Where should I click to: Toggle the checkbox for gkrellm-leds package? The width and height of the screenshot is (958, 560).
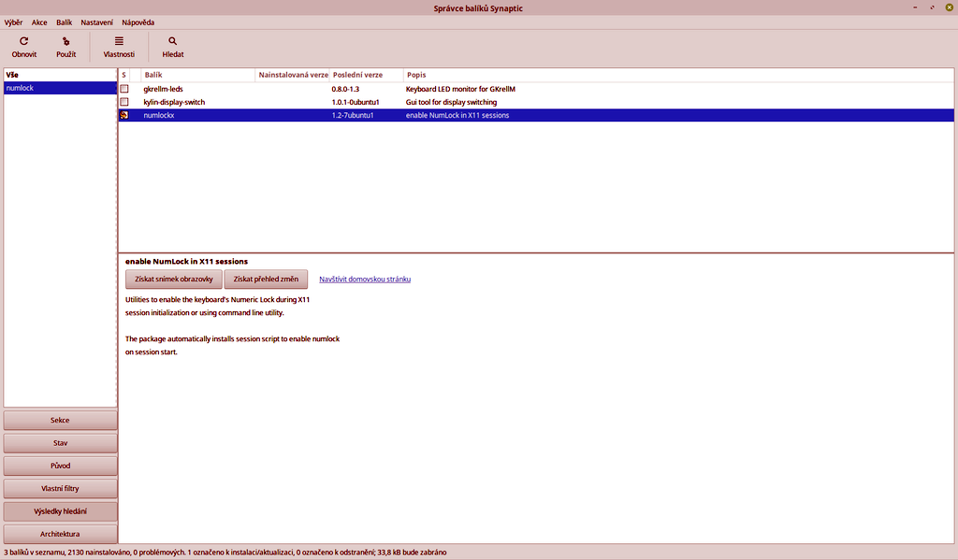point(124,89)
